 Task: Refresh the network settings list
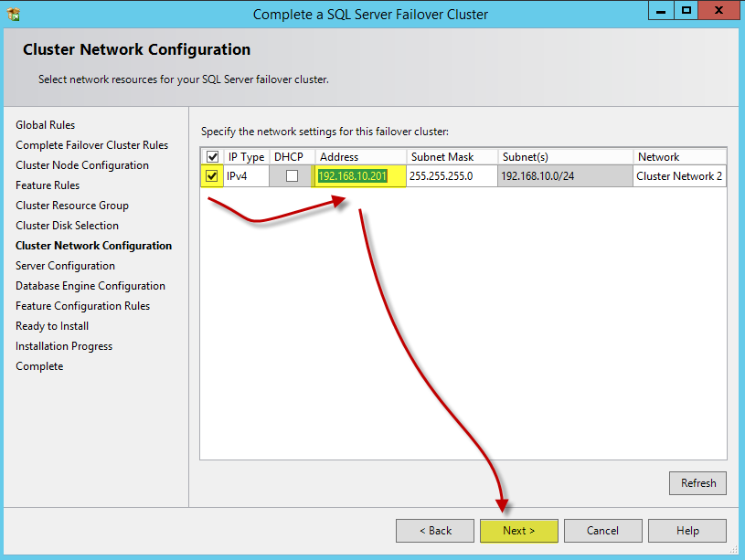click(698, 483)
